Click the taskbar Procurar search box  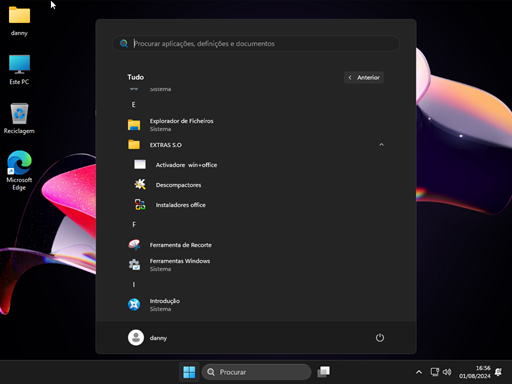(x=256, y=372)
